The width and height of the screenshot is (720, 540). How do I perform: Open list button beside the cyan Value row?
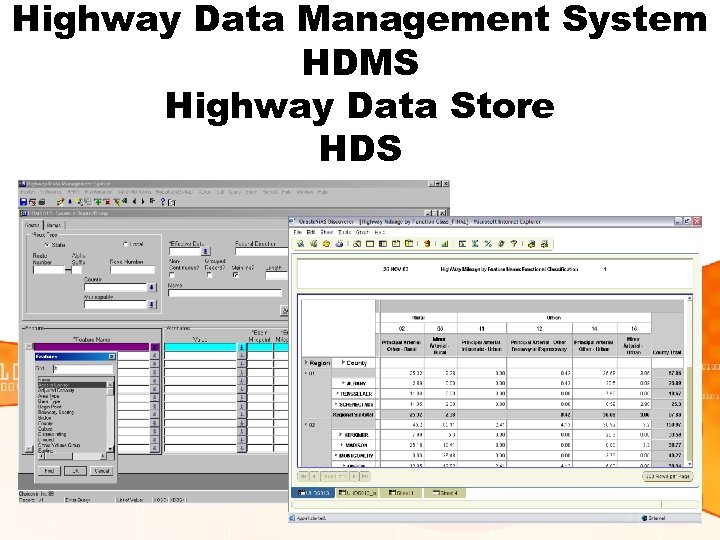[x=242, y=348]
